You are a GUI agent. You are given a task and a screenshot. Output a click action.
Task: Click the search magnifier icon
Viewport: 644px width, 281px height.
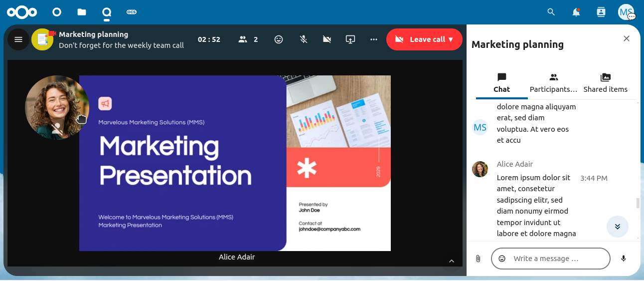(551, 12)
